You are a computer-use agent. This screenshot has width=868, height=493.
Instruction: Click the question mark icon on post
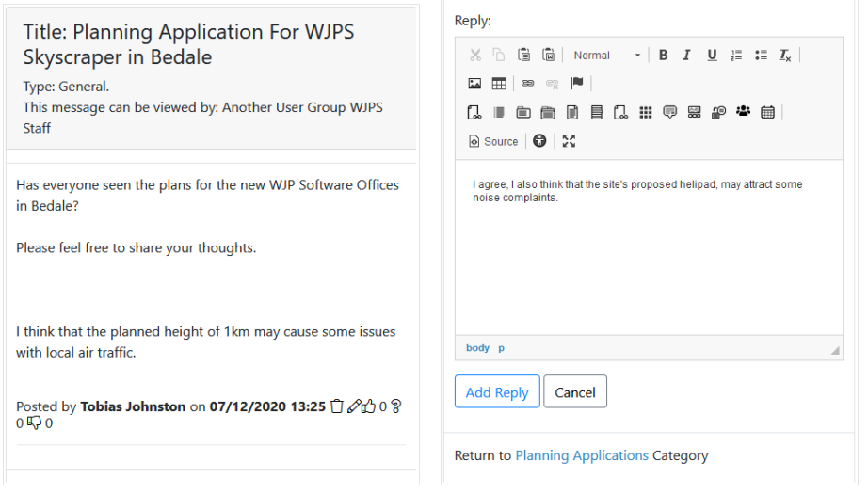point(396,406)
